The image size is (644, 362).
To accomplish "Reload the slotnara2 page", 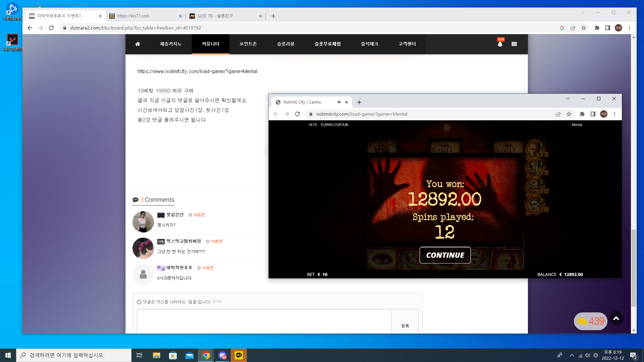I will tap(51, 28).
